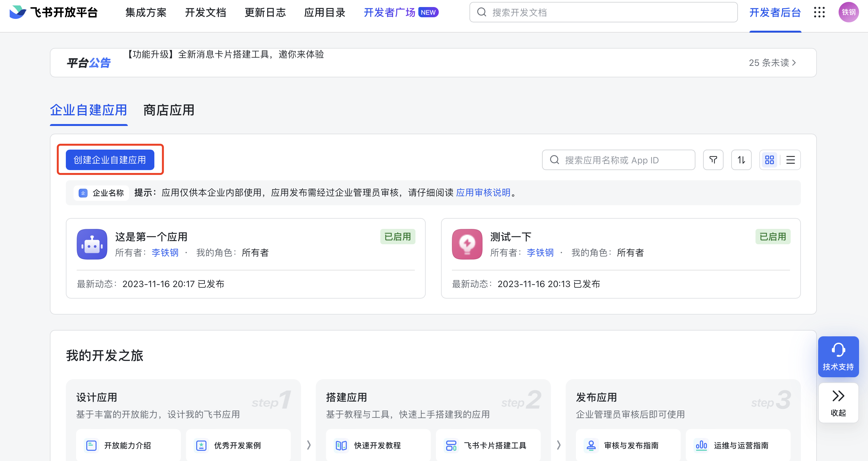Image resolution: width=868 pixels, height=461 pixels.
Task: Open the 应用审核说明 link
Action: [483, 193]
